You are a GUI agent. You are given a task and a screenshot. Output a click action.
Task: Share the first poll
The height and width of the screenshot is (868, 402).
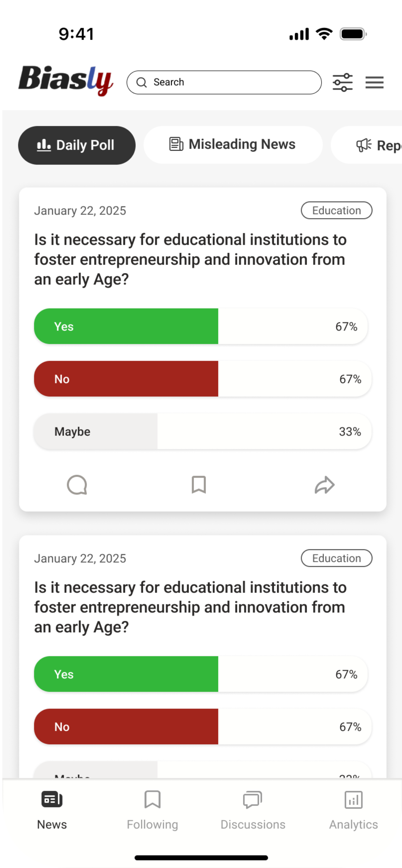(325, 485)
